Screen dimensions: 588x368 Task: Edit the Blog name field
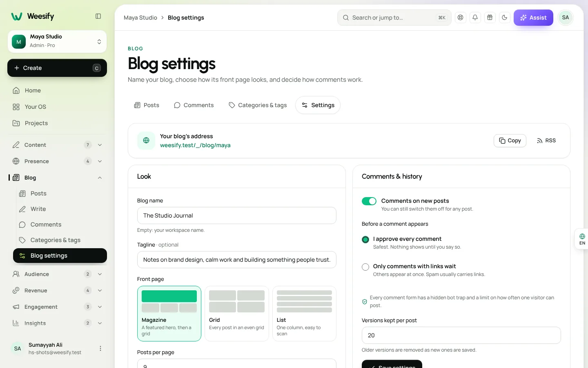[x=237, y=215]
